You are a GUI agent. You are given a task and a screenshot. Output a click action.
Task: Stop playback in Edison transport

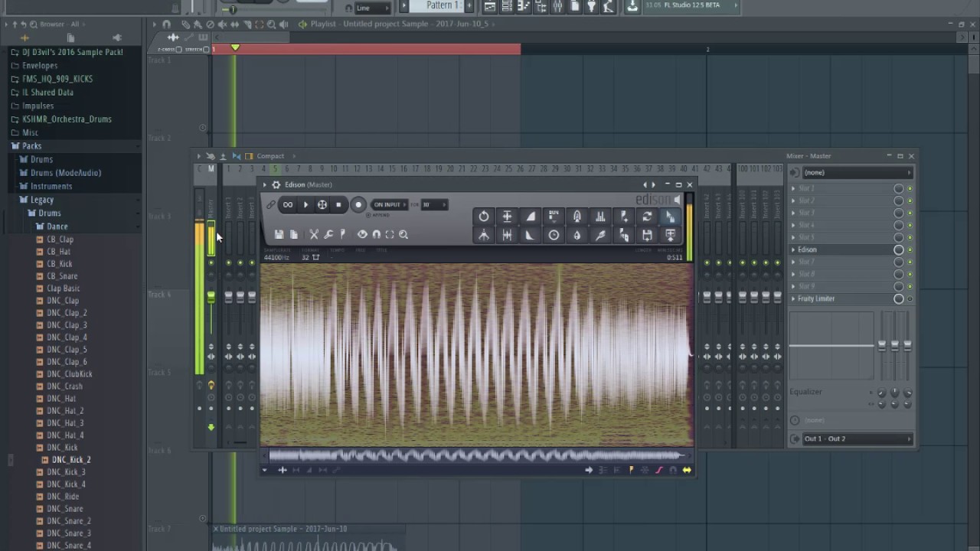tap(338, 204)
